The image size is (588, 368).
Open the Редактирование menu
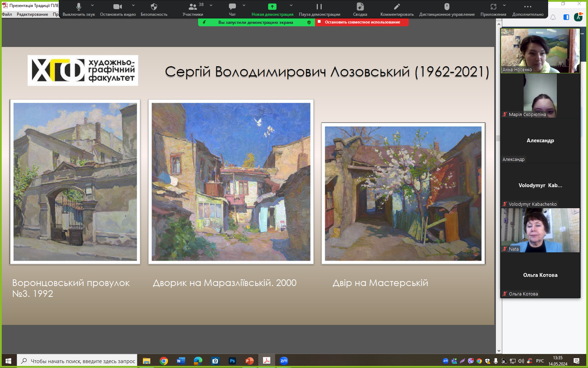coord(32,14)
